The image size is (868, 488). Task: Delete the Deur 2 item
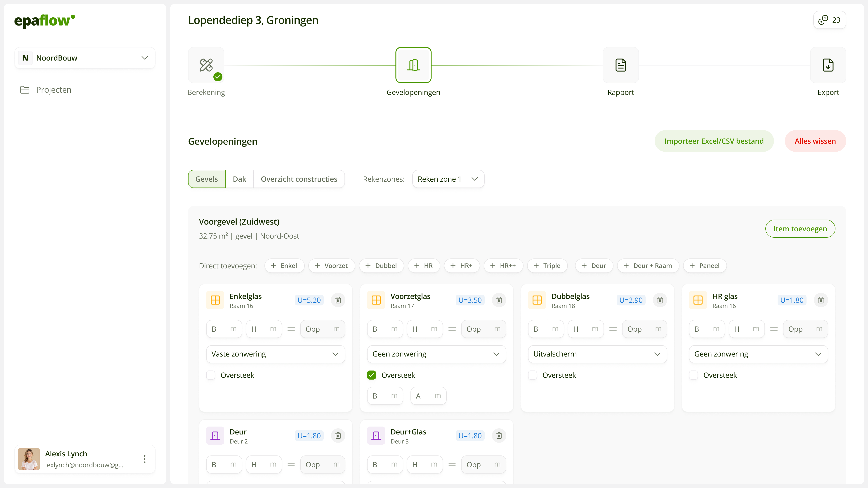[338, 435]
